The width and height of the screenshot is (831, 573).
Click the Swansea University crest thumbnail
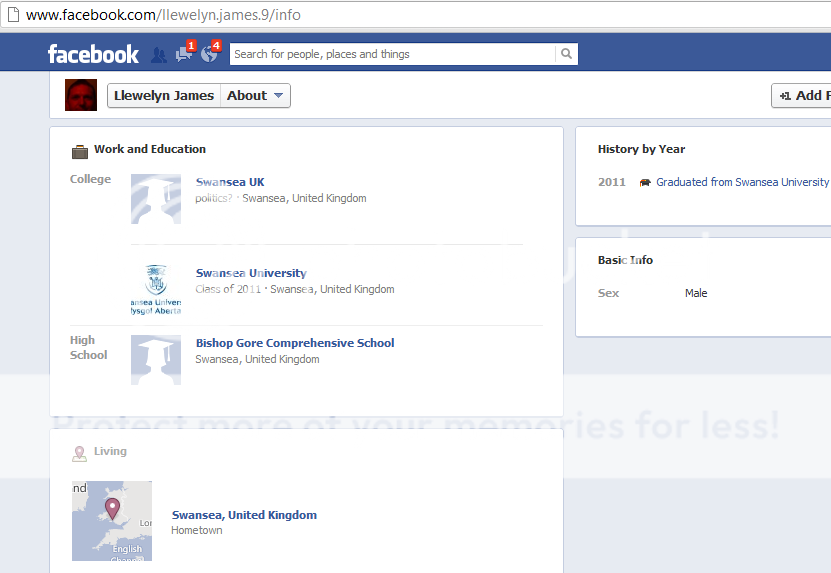click(x=156, y=289)
